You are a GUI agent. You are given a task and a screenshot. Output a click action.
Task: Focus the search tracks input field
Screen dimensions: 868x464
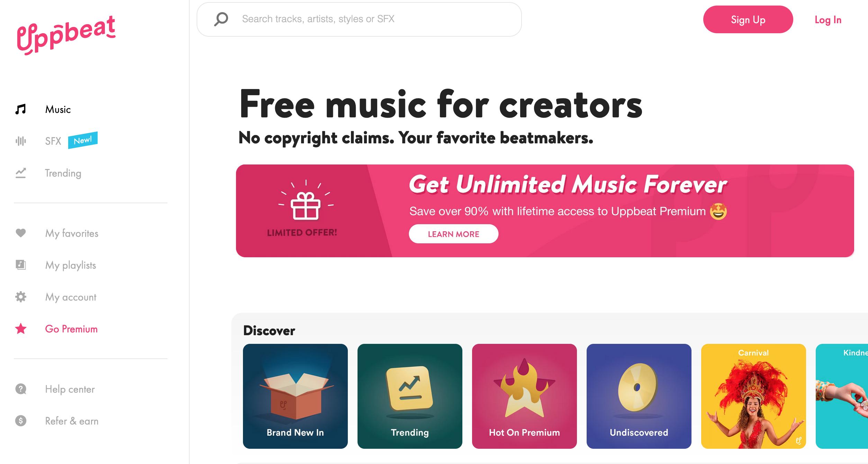pos(377,19)
